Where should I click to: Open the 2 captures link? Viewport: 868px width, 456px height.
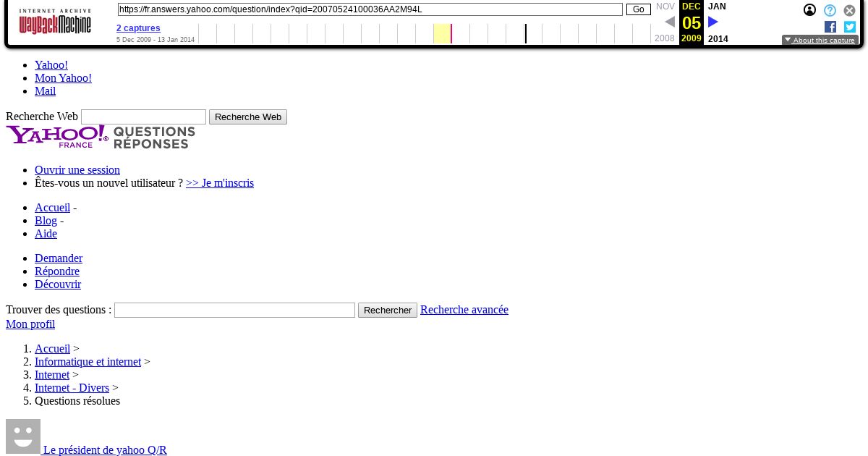tap(138, 28)
